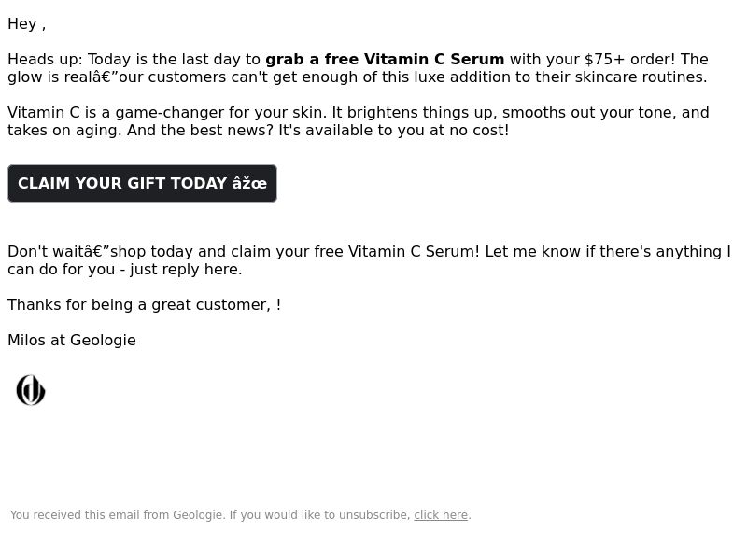Open the unsubscribe 'click here' link
Image resolution: width=747 pixels, height=560 pixels.
pos(441,515)
